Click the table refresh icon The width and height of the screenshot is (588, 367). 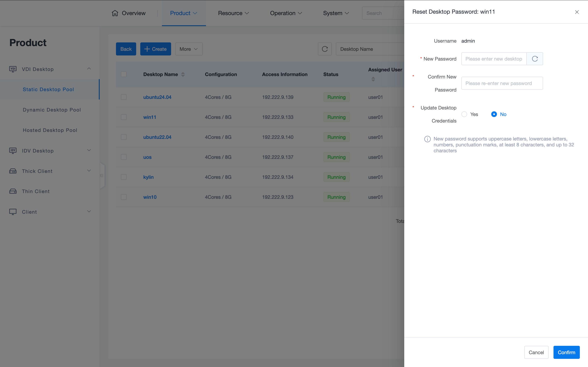[x=325, y=49]
